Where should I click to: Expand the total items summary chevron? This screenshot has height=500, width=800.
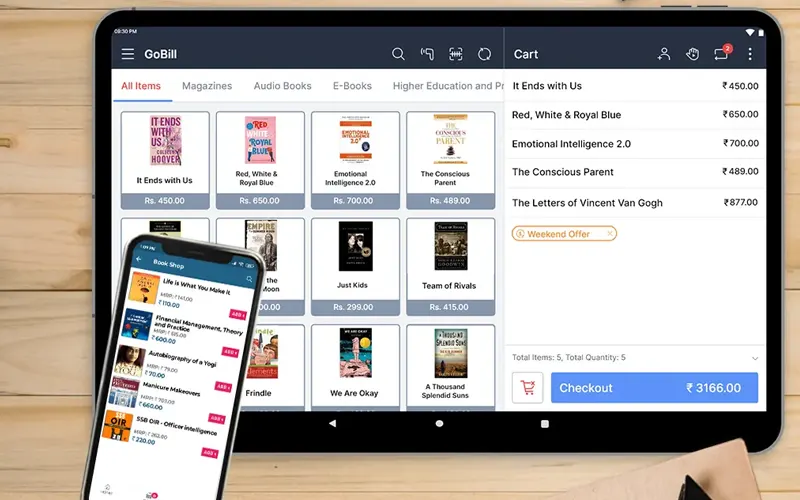pyautogui.click(x=755, y=358)
